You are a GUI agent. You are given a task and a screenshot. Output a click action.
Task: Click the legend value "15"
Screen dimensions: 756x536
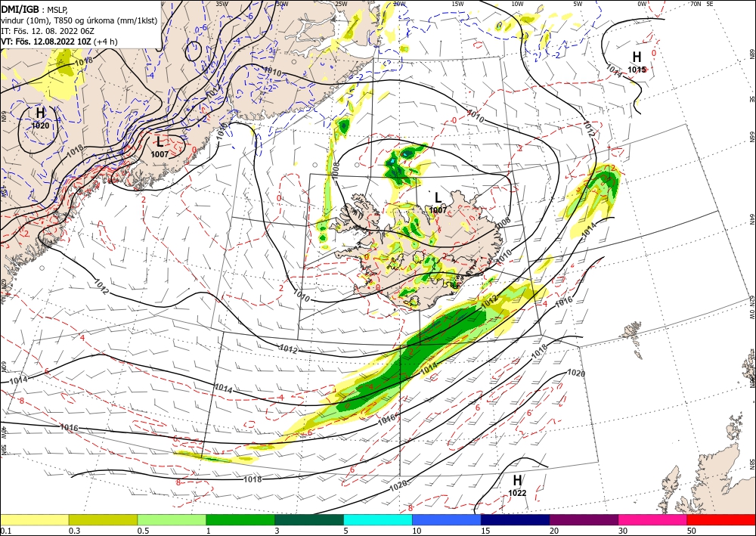[x=486, y=530]
